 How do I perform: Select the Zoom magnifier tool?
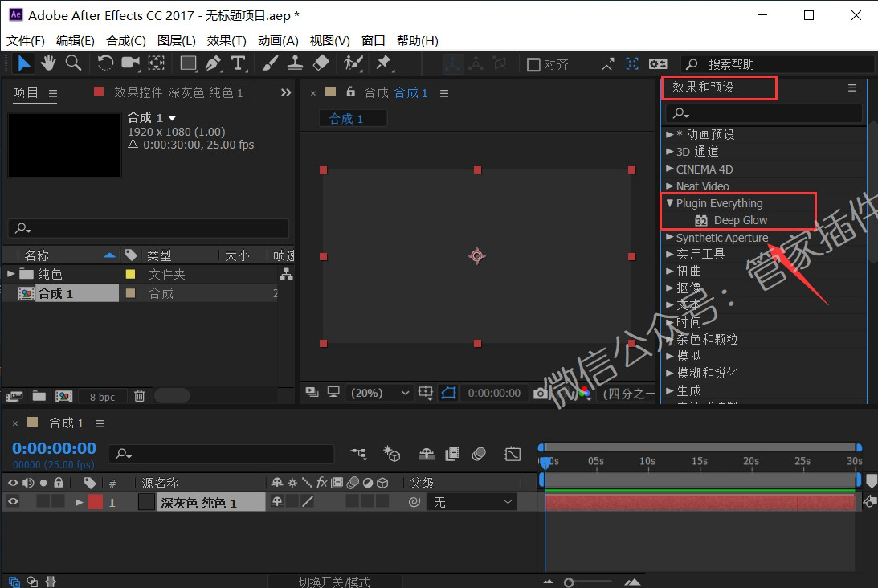(73, 63)
